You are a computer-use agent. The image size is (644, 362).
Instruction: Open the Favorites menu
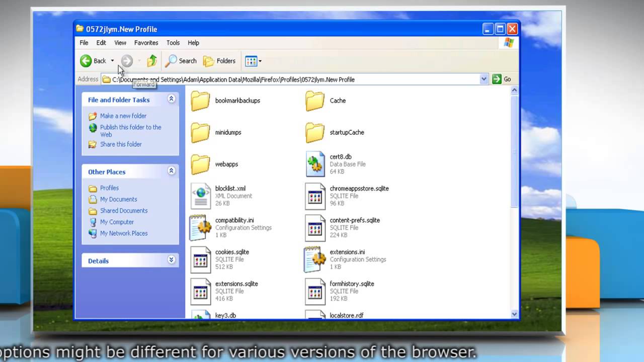click(146, 43)
